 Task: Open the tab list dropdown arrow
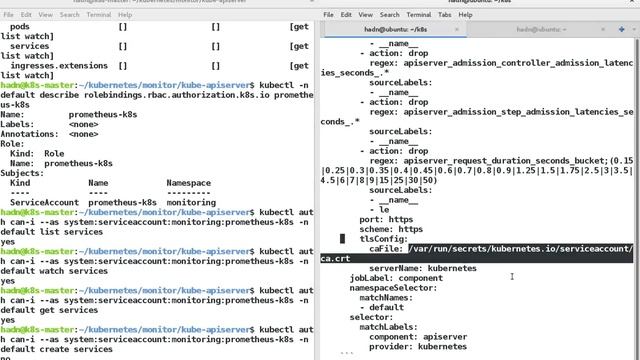click(634, 29)
